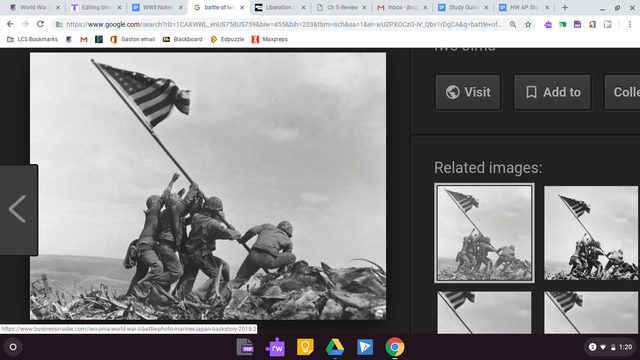Open the Blackboard bookmark

pyautogui.click(x=182, y=39)
